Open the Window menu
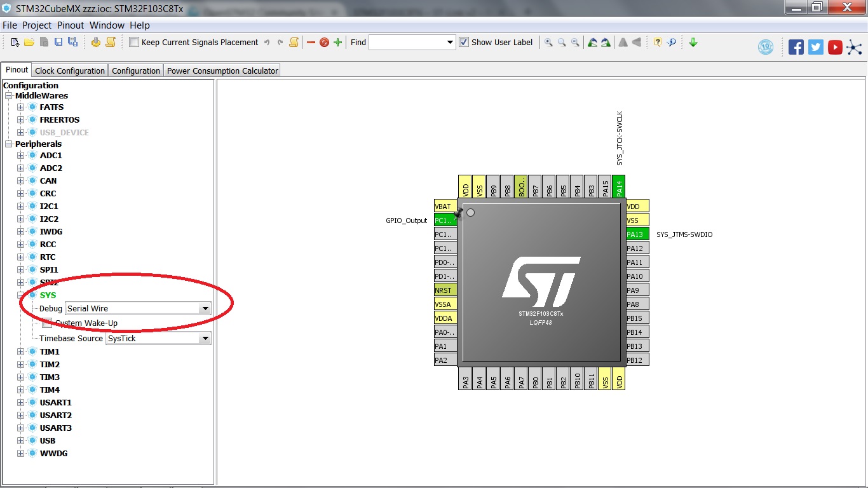 (107, 25)
